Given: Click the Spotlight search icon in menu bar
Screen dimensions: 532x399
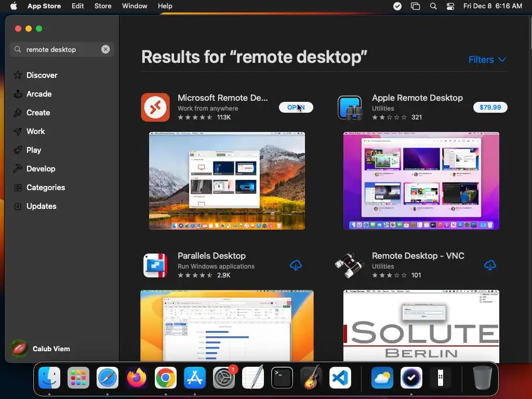Looking at the screenshot, I should click(x=433, y=6).
